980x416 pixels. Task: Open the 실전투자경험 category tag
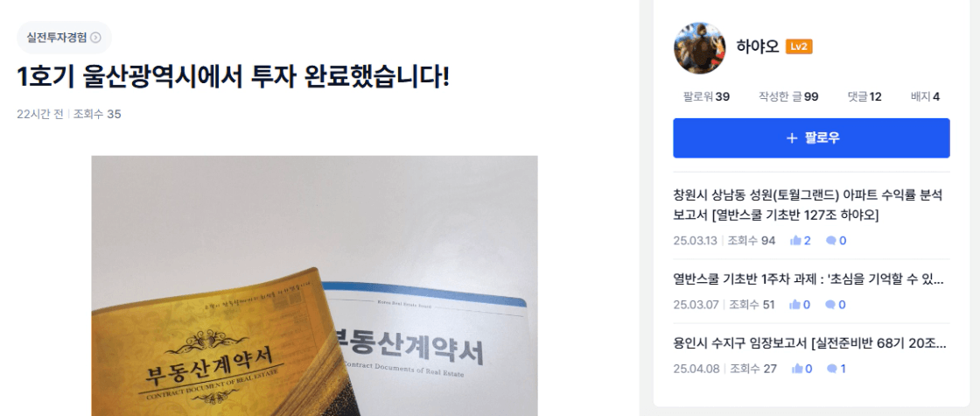[64, 38]
